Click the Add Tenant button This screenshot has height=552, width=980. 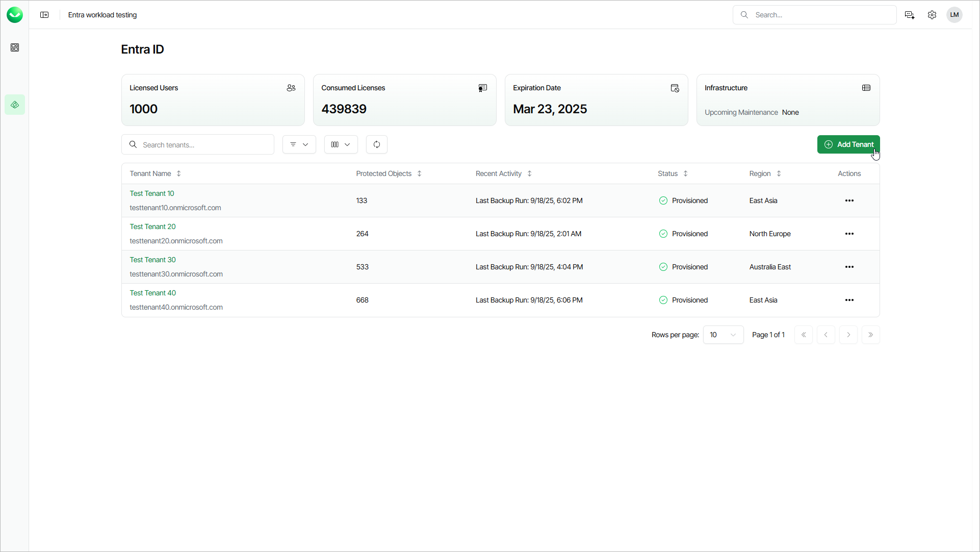tap(848, 144)
